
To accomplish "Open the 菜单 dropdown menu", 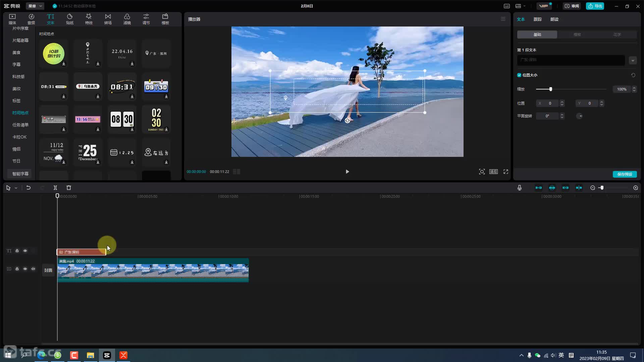I will coord(35,6).
